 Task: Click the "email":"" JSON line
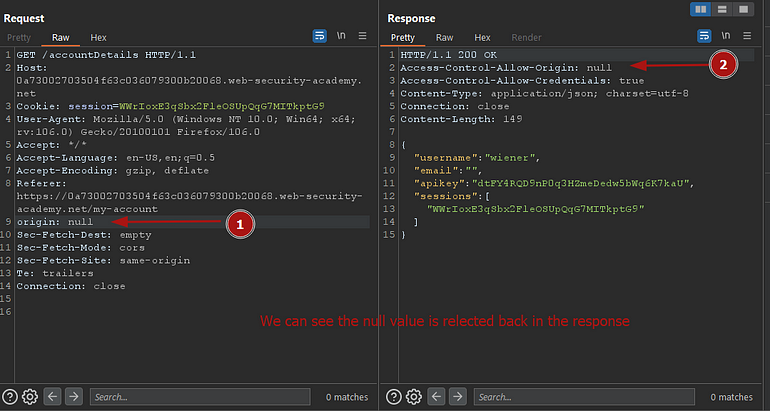coord(448,170)
